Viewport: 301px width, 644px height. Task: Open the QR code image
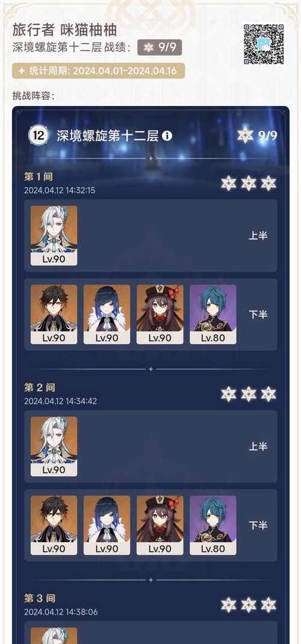(264, 43)
